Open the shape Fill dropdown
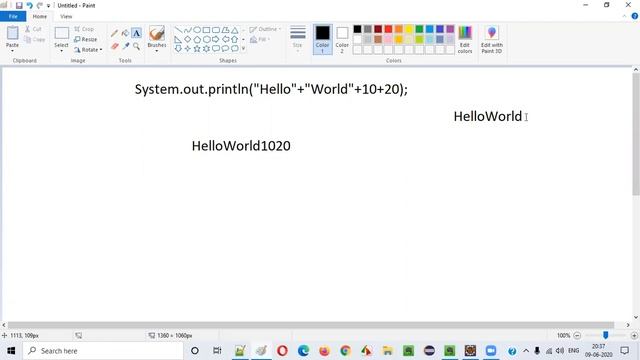This screenshot has height=360, width=640. click(x=260, y=39)
